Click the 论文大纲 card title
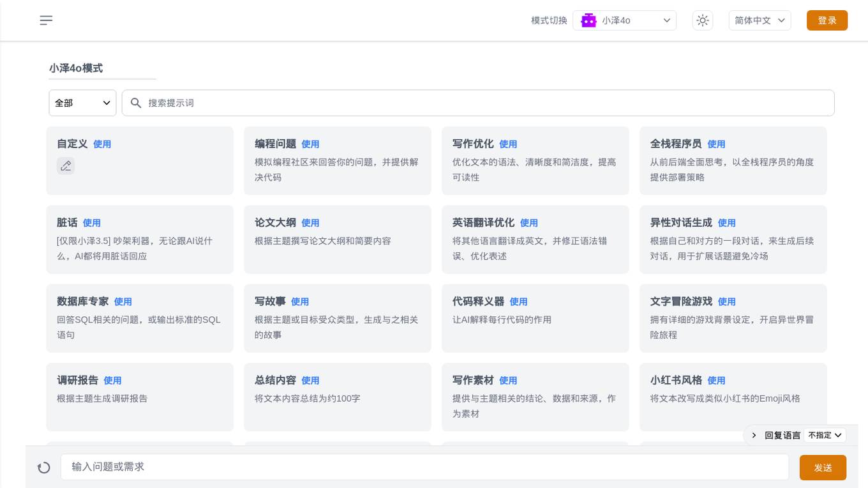This screenshot has height=488, width=868. pyautogui.click(x=275, y=222)
